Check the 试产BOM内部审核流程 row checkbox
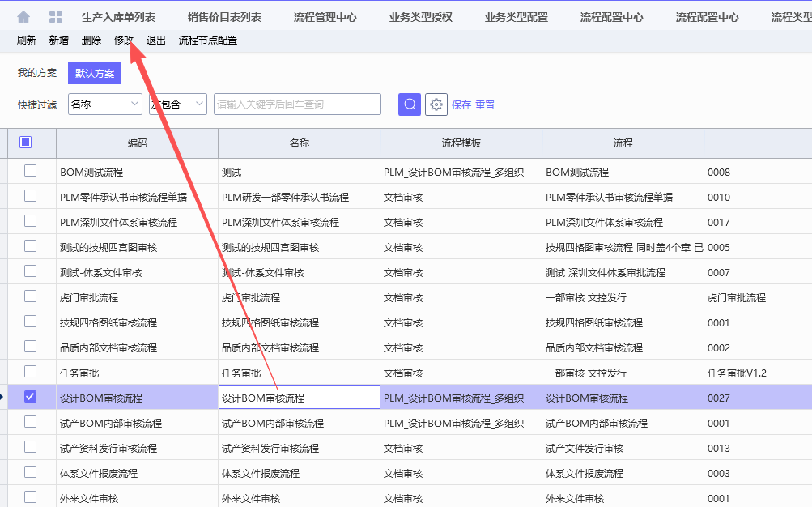 [30, 421]
